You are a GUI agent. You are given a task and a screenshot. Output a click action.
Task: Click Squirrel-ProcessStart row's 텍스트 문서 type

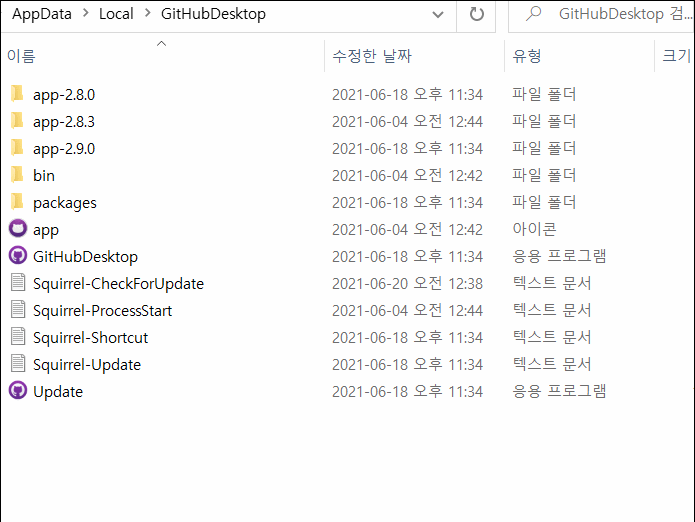click(552, 310)
